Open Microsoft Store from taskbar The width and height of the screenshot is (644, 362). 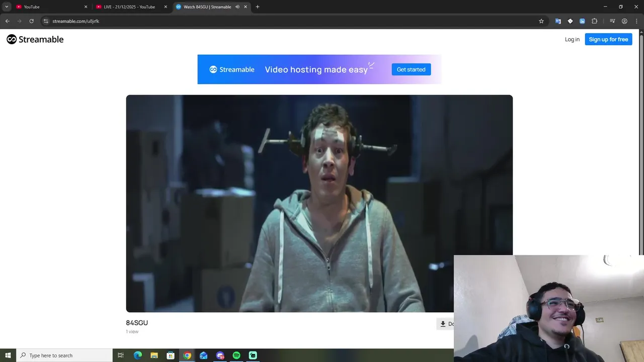click(x=171, y=355)
